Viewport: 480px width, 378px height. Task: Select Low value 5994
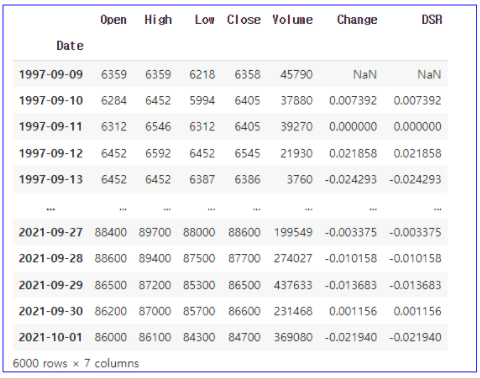202,100
